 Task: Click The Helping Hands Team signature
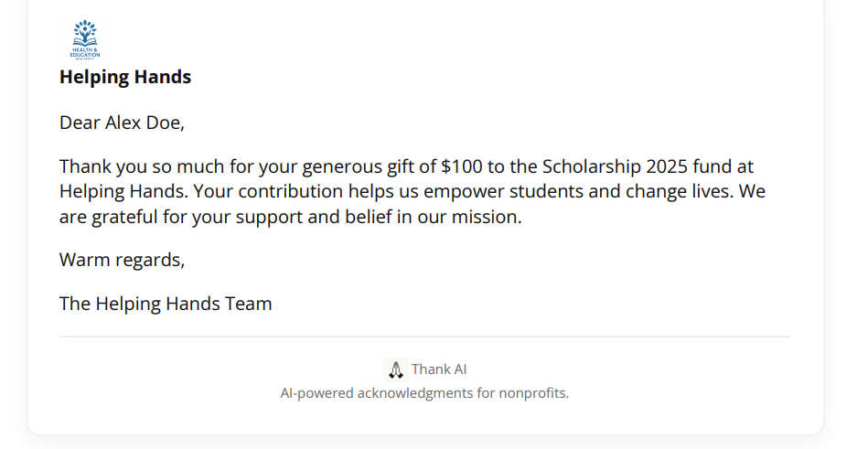coord(166,304)
